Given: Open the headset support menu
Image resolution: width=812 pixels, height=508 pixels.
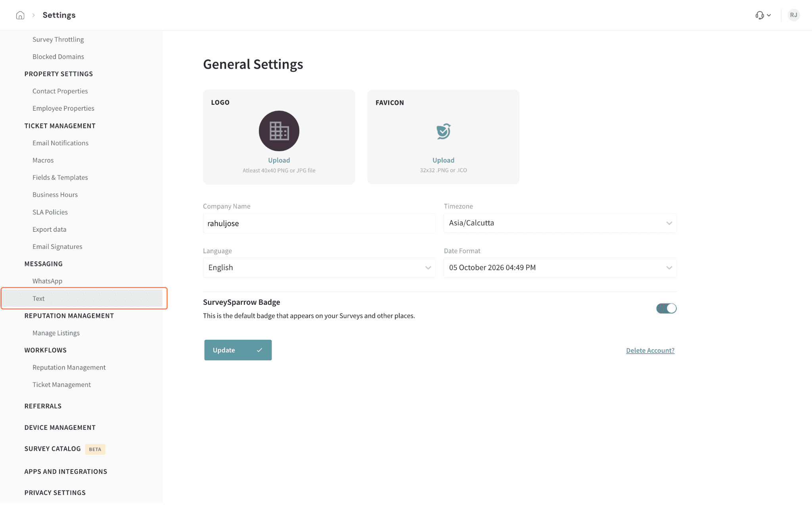Looking at the screenshot, I should point(763,15).
